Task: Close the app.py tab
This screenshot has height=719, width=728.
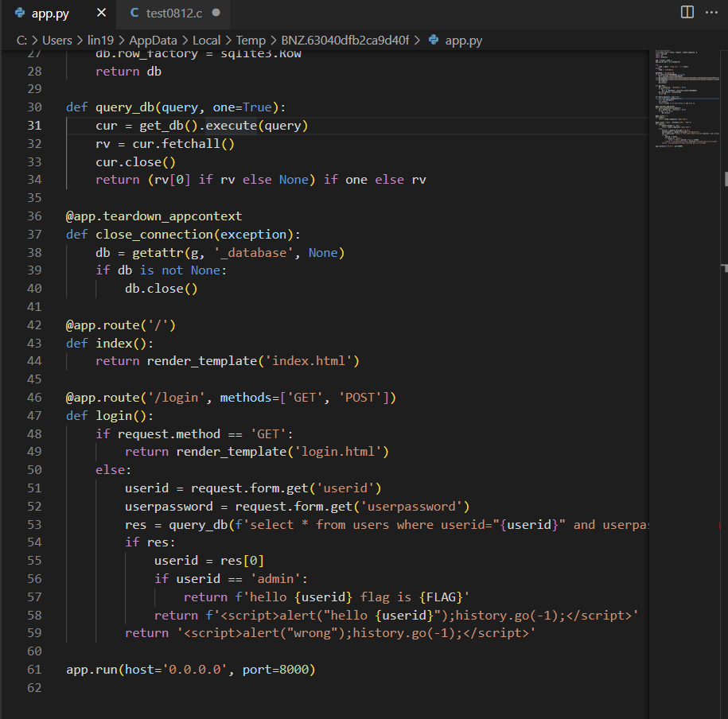Action: pyautogui.click(x=101, y=13)
